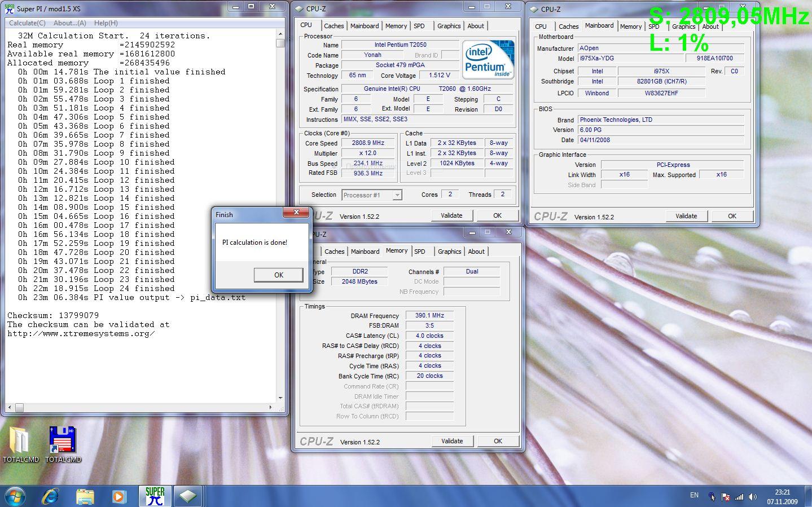The width and height of the screenshot is (812, 507).
Task: Click the Super PI vertical scrollbar up arrow
Action: pyautogui.click(x=280, y=34)
